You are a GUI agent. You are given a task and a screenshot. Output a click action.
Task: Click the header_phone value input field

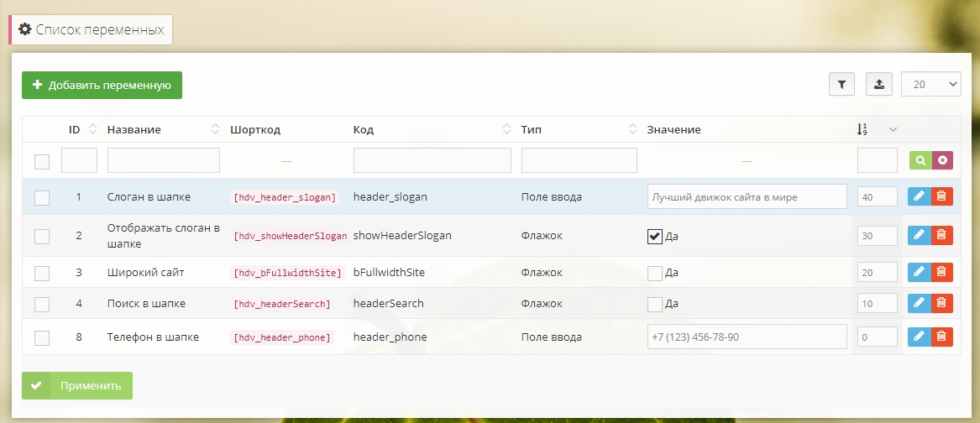(x=747, y=337)
